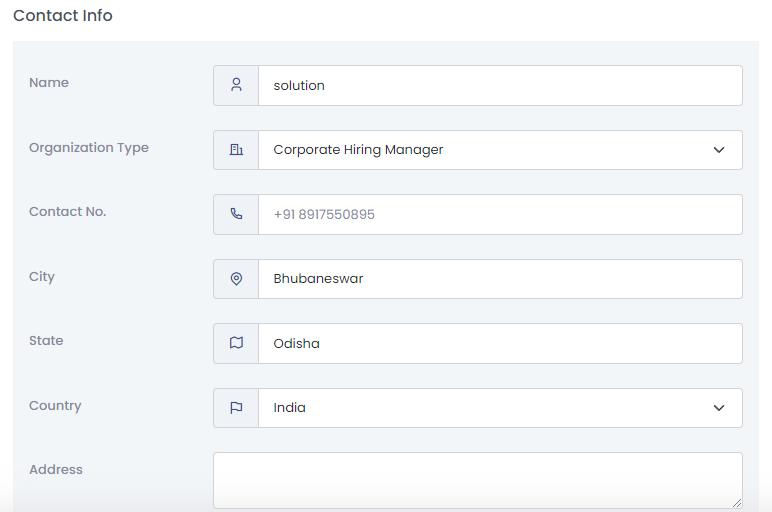Click the phone icon beside Contact No.
This screenshot has width=772, height=512.
(x=236, y=215)
